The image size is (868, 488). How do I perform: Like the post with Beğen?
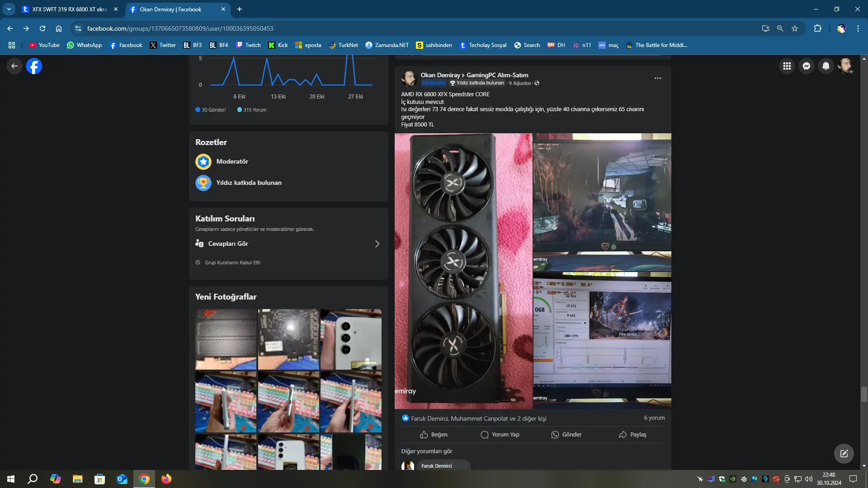[x=434, y=434]
